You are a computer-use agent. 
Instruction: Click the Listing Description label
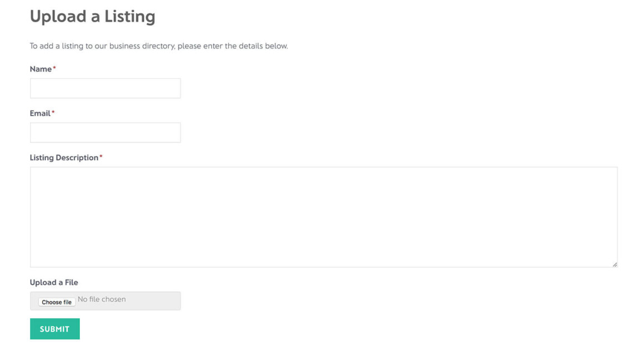(x=63, y=157)
